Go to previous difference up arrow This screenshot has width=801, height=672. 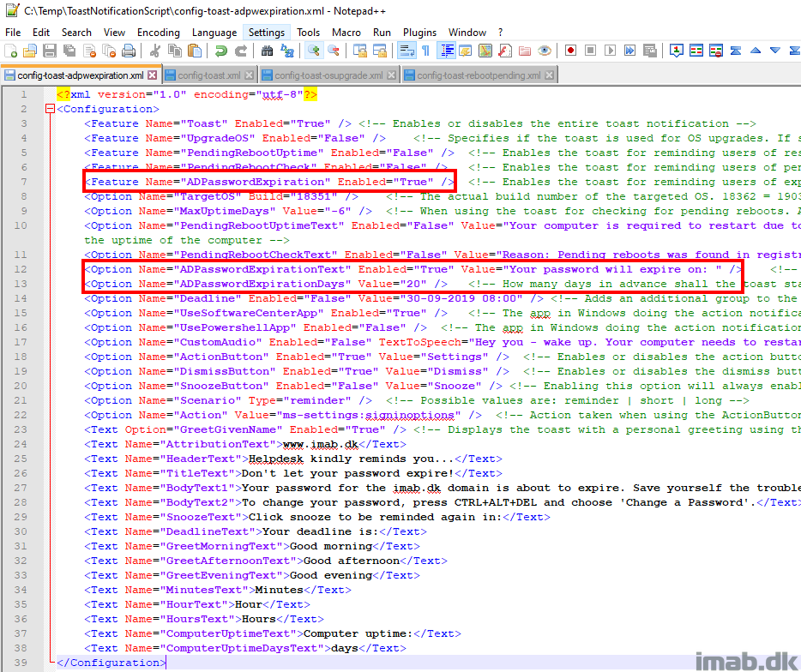click(756, 51)
